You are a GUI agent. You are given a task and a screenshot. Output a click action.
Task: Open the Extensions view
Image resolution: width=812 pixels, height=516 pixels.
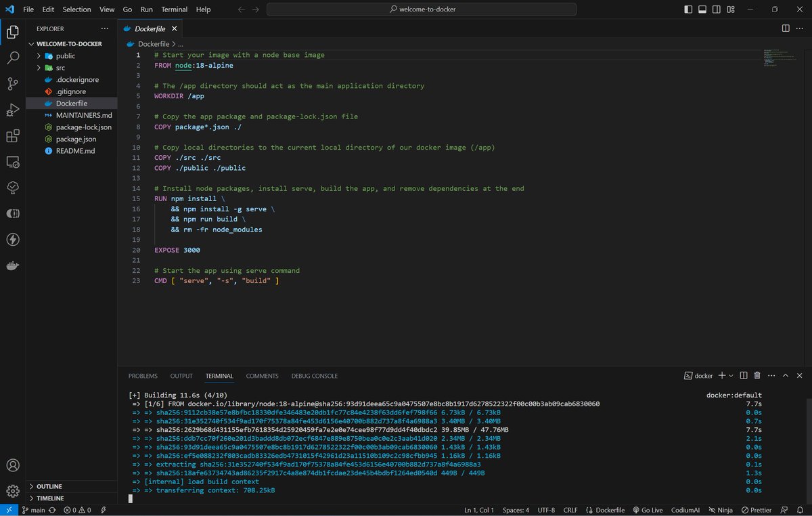(12, 136)
